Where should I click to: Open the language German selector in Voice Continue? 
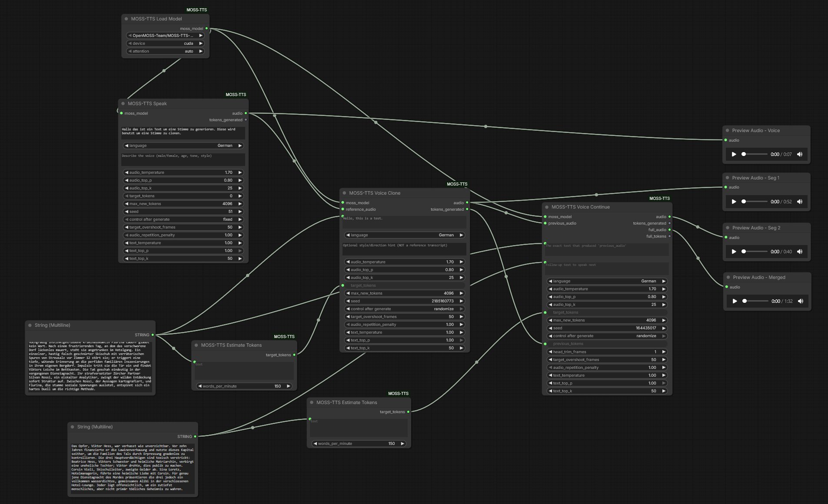pos(607,281)
